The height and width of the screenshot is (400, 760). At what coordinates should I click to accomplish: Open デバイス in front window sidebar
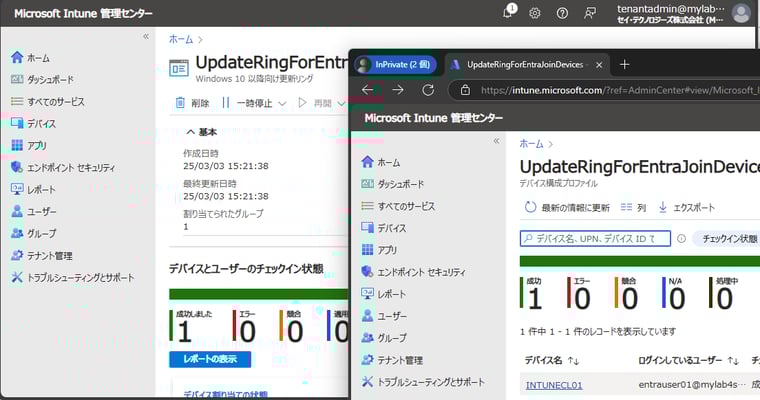point(384,228)
